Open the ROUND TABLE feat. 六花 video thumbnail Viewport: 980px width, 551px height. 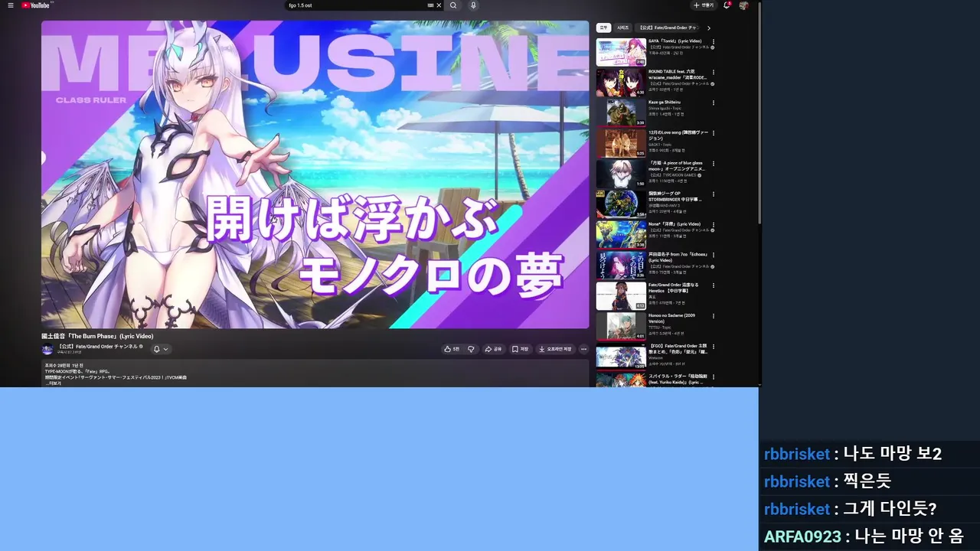coord(621,83)
